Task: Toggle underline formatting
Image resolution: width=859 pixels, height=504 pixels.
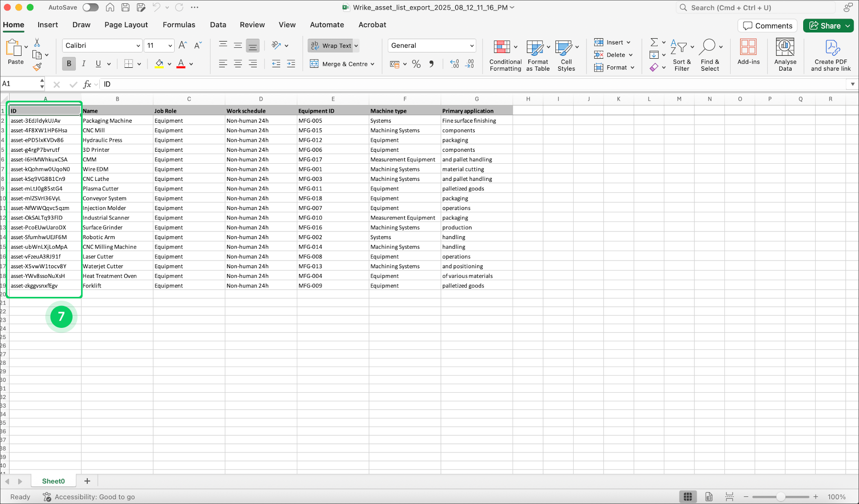Action: [x=98, y=63]
